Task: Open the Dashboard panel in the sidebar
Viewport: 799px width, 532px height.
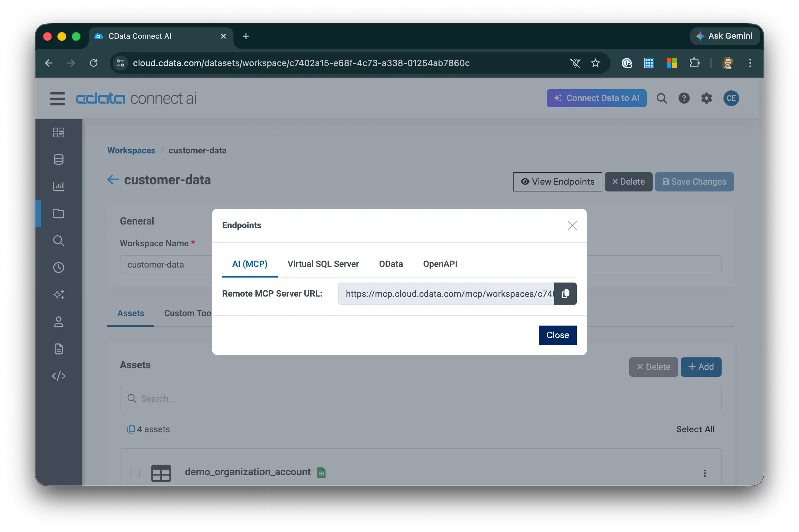Action: [58, 132]
